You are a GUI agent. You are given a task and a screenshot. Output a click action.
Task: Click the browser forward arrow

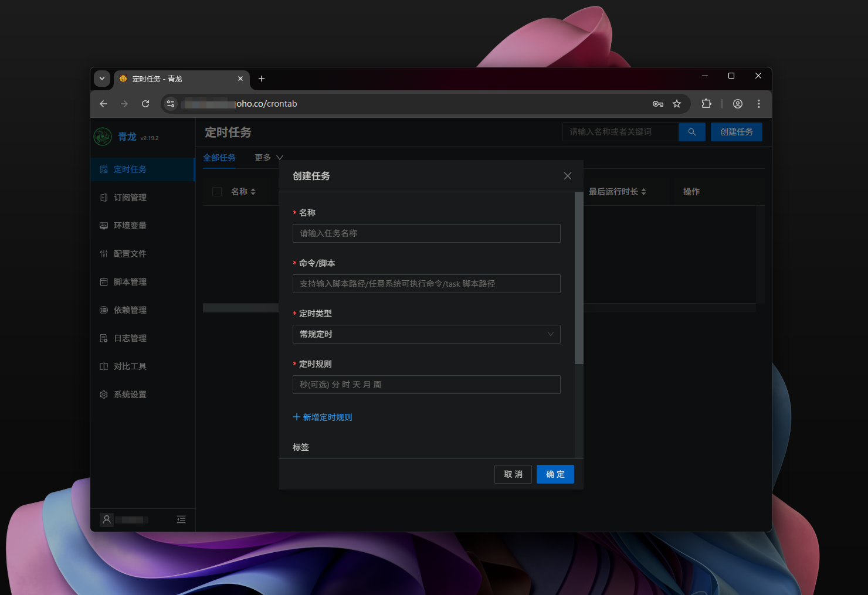coord(124,104)
